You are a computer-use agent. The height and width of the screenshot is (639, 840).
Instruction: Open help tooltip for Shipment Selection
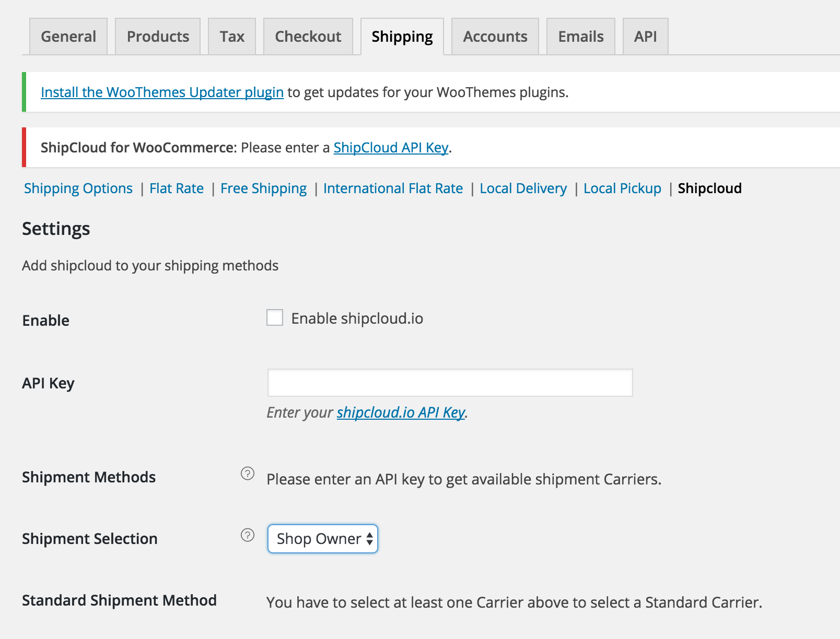(x=248, y=535)
